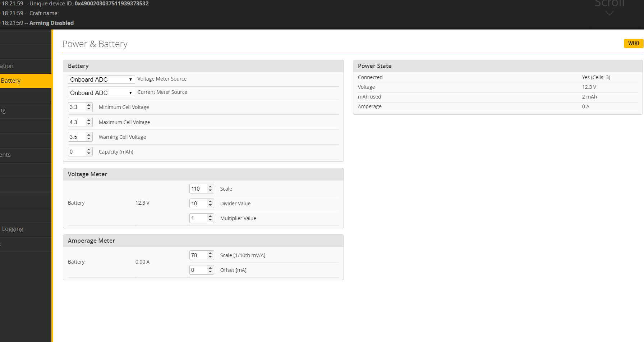Decrease Capacity mAh with down arrow
644x342 pixels.
89,154
